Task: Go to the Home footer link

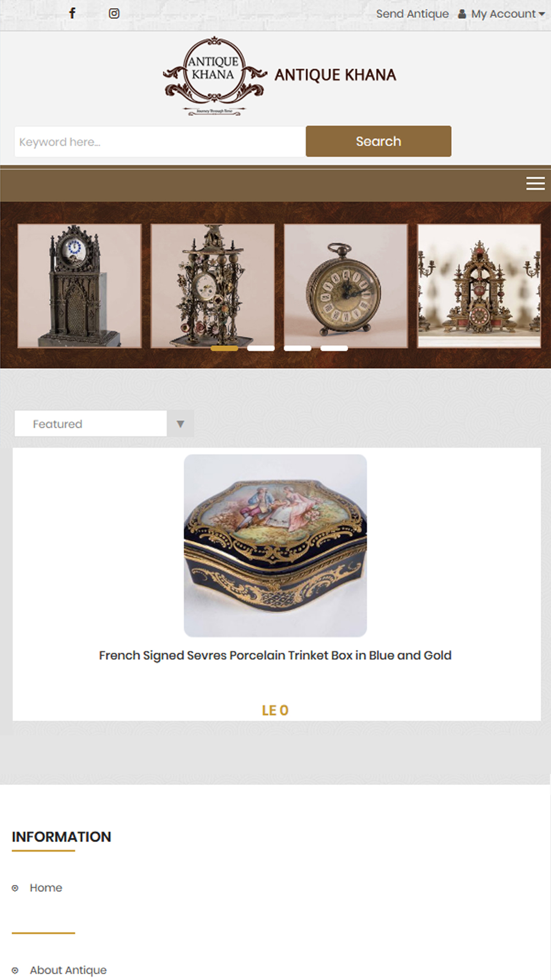Action: 46,888
